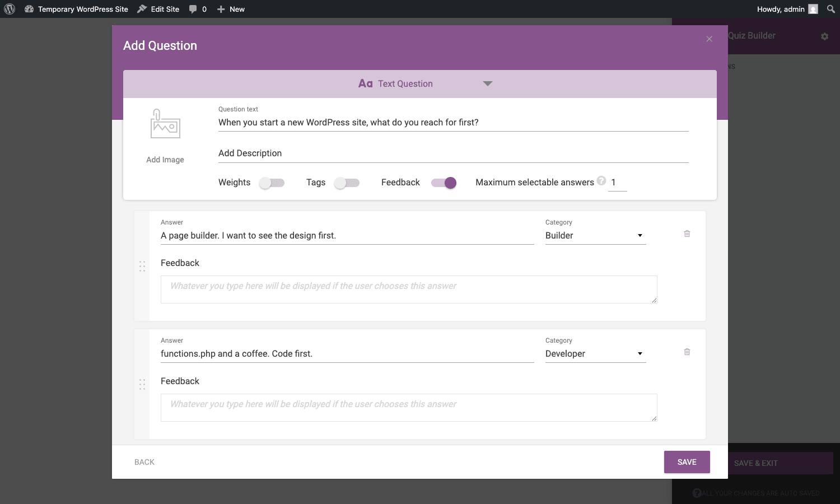Disable the Feedback toggle
This screenshot has height=504, width=840.
click(x=444, y=183)
